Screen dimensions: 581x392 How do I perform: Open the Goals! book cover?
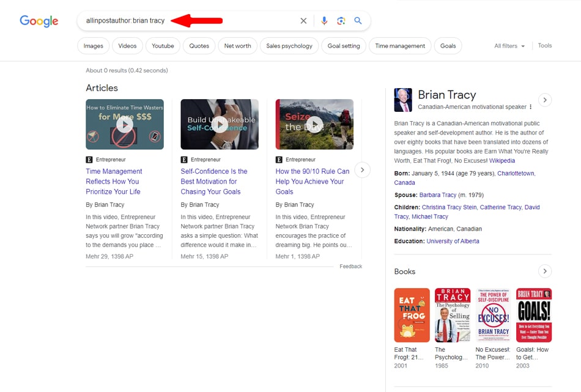click(534, 316)
